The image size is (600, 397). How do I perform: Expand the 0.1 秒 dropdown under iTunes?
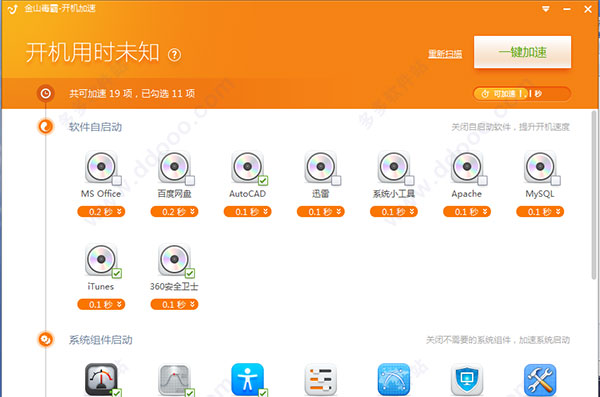[x=101, y=304]
